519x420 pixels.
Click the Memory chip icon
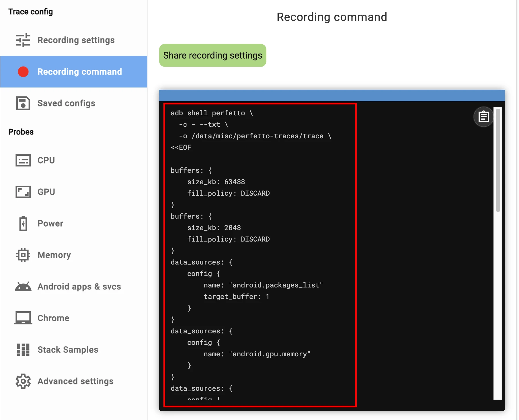coord(23,255)
